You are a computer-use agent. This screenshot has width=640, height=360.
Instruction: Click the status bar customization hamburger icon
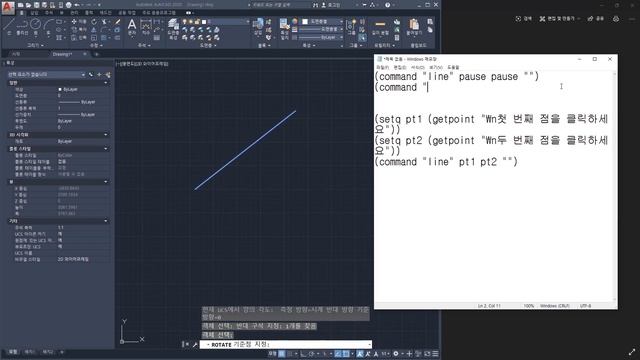pos(436,353)
